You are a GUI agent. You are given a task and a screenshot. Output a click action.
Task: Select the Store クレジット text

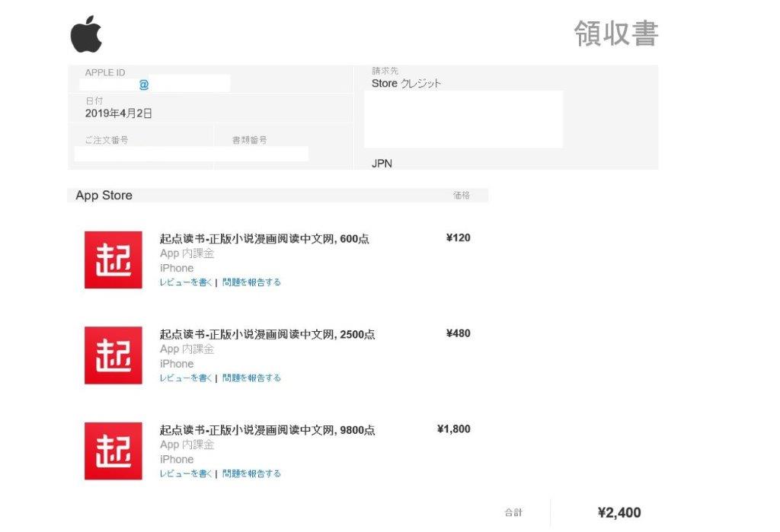407,84
